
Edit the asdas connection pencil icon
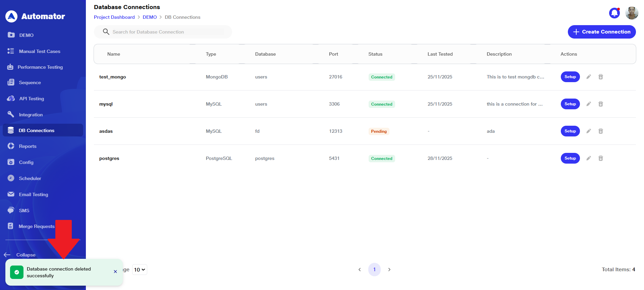point(588,131)
